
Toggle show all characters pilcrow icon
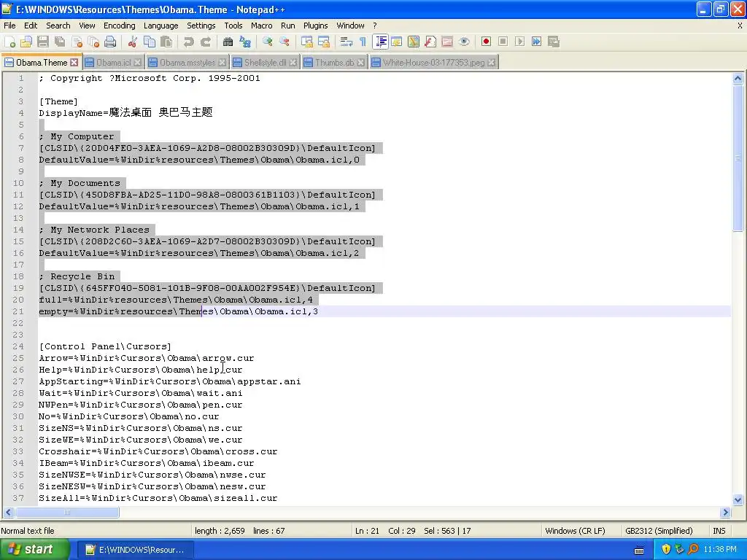tap(363, 42)
